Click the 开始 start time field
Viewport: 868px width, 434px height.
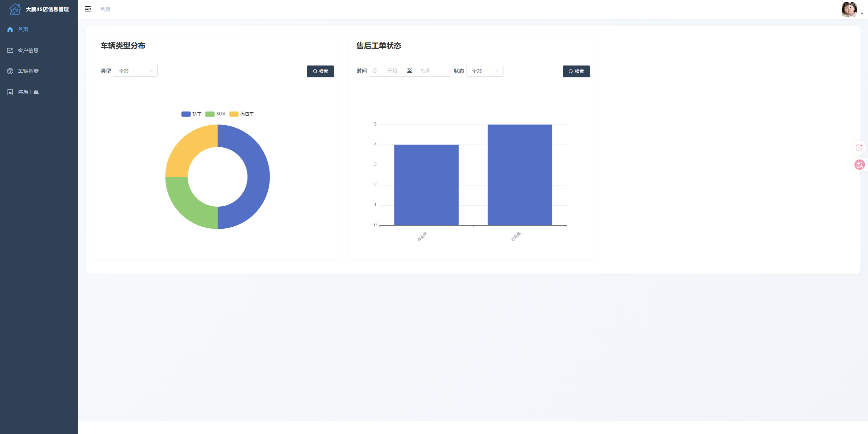pos(392,71)
